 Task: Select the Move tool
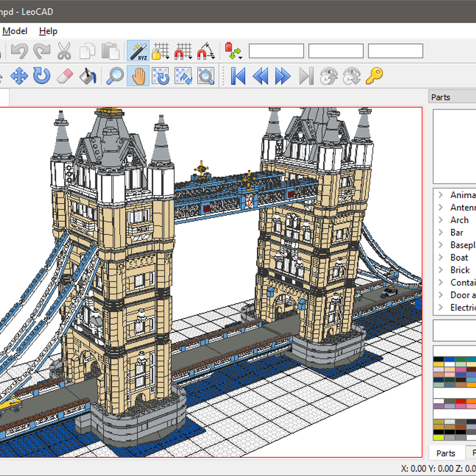click(19, 76)
